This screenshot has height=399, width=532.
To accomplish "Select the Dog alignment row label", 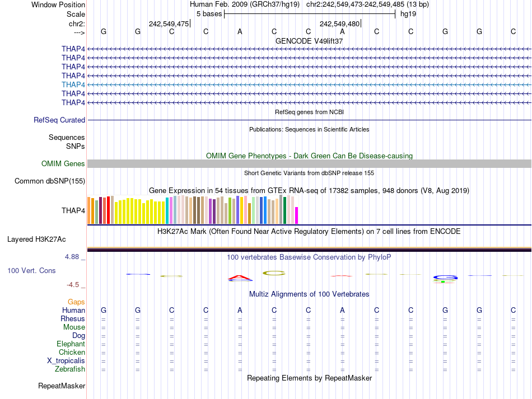I will coord(78,336).
